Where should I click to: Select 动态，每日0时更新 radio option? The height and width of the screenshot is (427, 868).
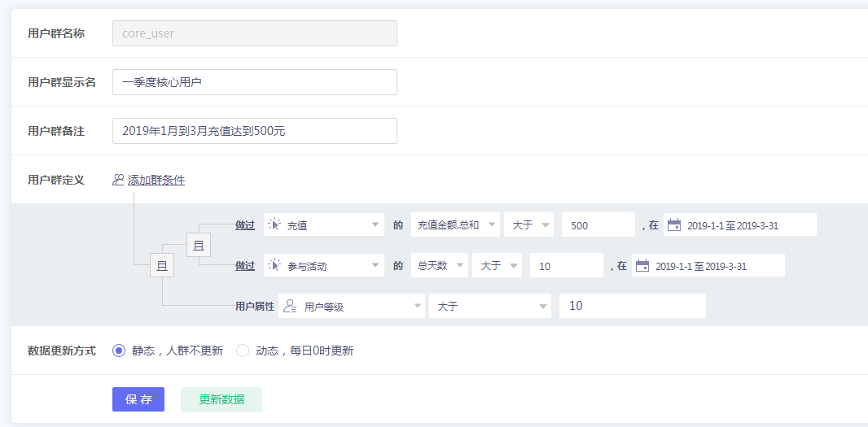pyautogui.click(x=243, y=351)
